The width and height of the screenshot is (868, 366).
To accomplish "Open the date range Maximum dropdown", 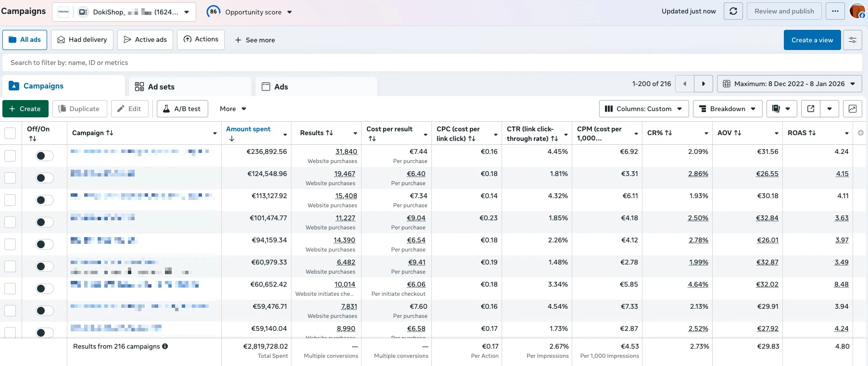I will point(790,84).
